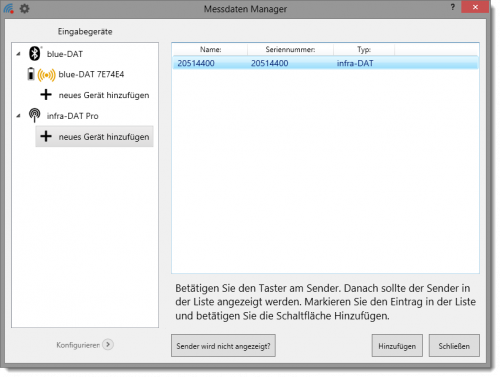This screenshot has height=377, width=500.
Task: Collapse the infra-DAT Pro tree group
Action: click(x=19, y=116)
